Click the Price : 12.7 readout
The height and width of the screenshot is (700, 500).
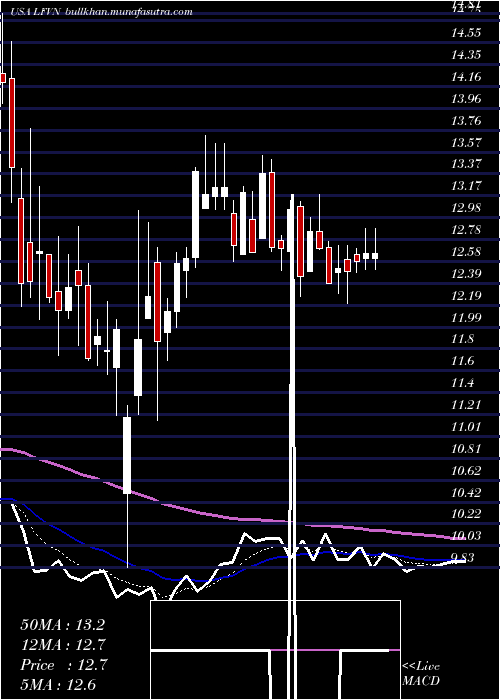[x=63, y=665]
